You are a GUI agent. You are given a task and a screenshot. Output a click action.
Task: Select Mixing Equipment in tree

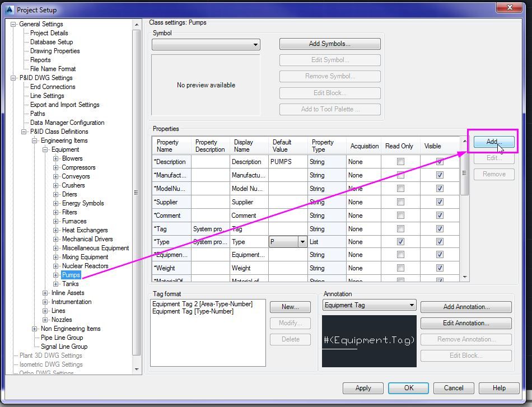point(85,257)
